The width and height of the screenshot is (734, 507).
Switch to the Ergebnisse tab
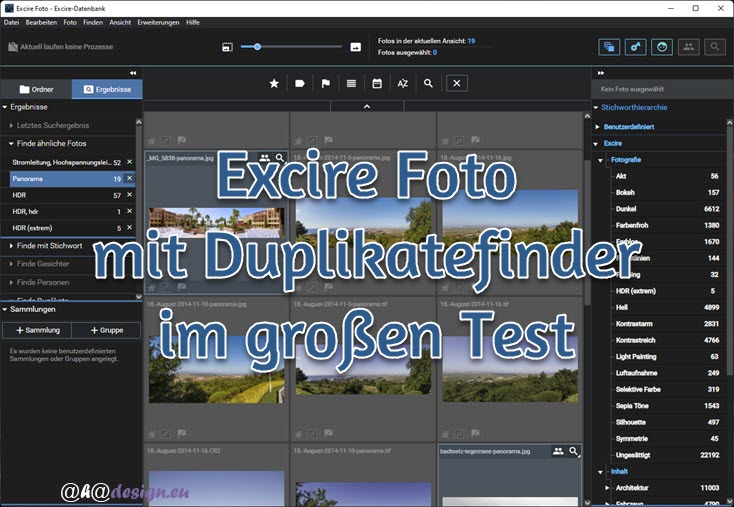[x=107, y=89]
